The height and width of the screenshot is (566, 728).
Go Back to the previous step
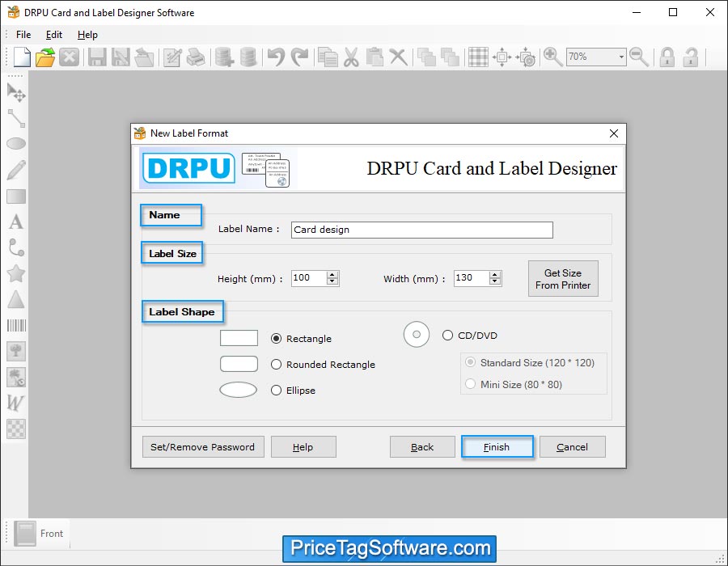pos(422,447)
